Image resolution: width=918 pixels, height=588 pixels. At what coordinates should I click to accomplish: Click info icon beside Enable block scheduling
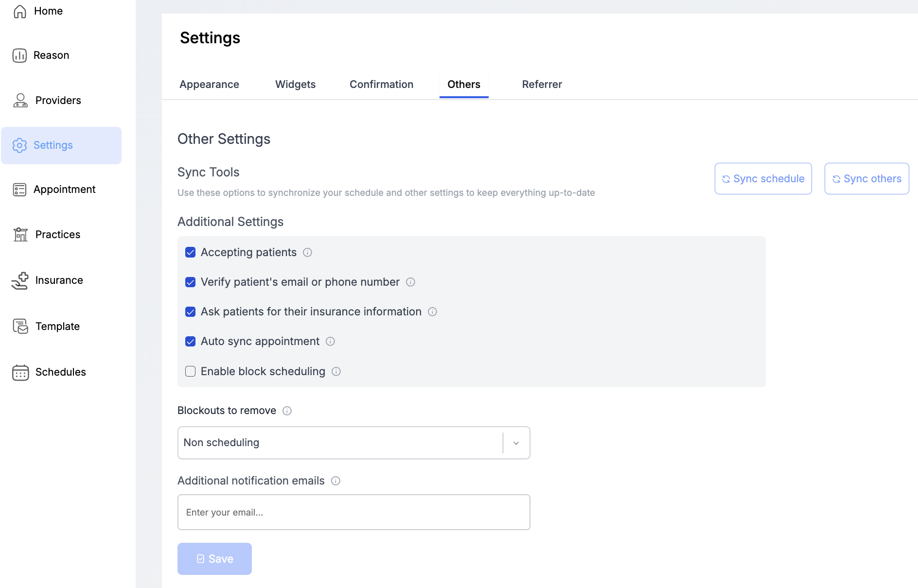pos(336,372)
